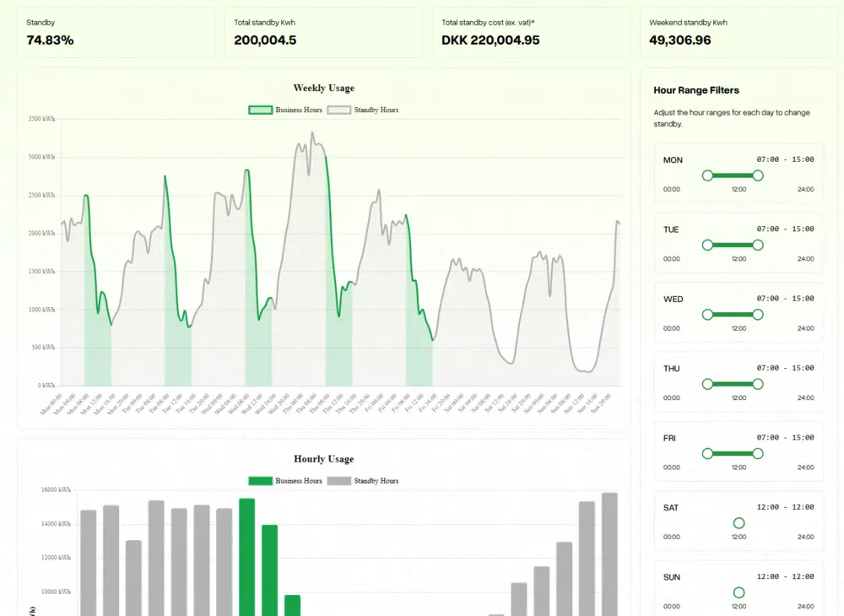This screenshot has height=616, width=844.
Task: Click the standby cost DKK 220,004.95
Action: coord(490,41)
